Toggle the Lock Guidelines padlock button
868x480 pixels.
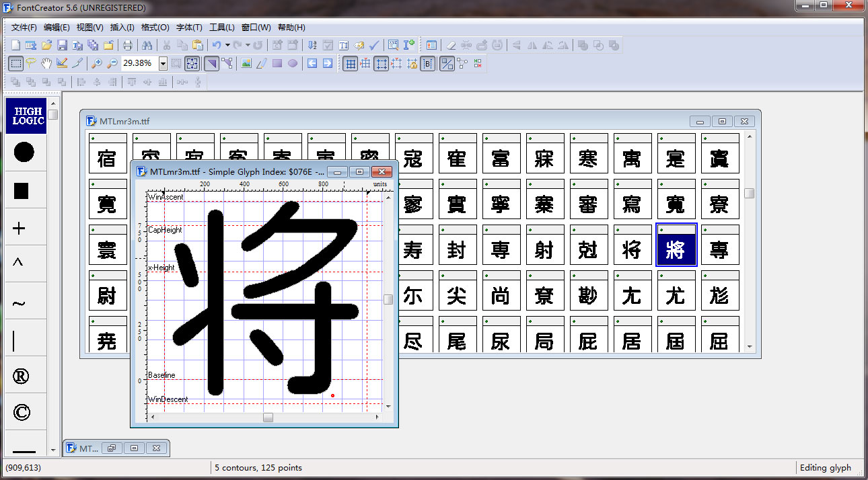click(412, 63)
